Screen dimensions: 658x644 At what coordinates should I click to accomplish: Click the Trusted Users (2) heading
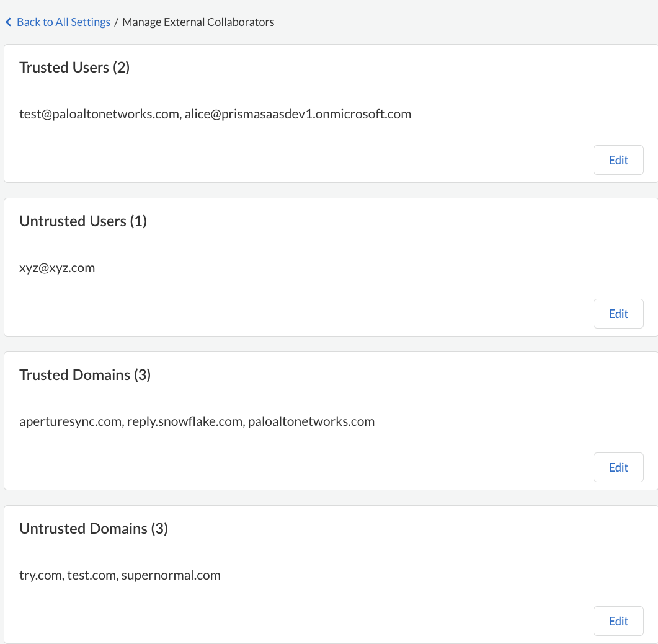point(74,68)
